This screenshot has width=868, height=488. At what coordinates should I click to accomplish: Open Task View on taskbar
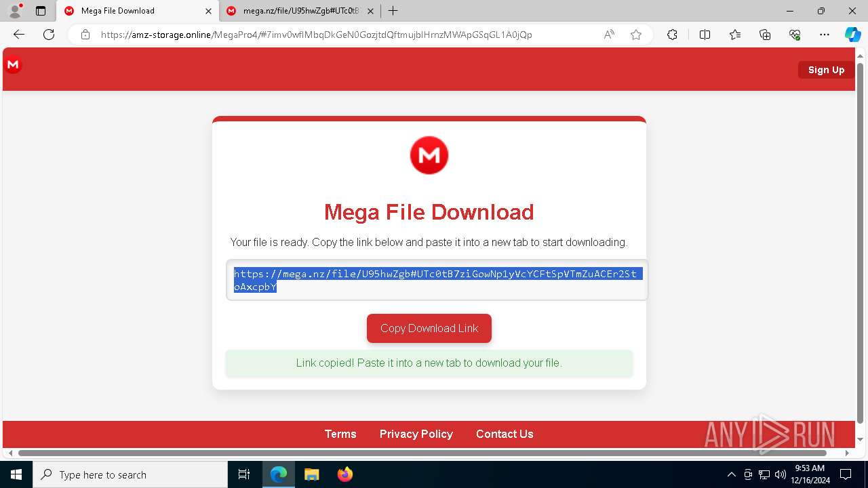click(244, 474)
